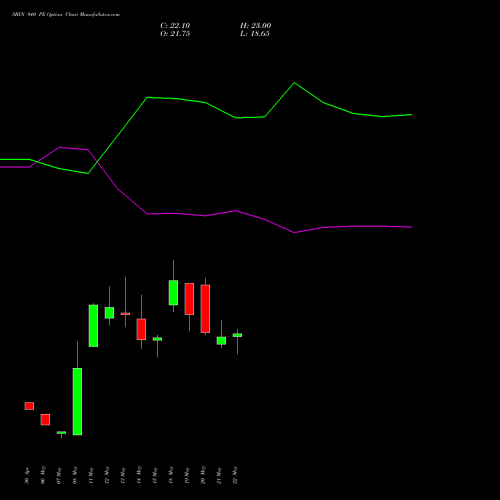Click the red candlestick for 14 May
This screenshot has width=500, height=500.
141,329
